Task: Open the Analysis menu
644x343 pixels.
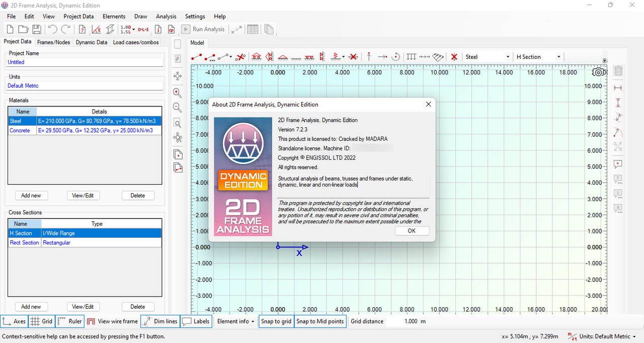Action: (166, 16)
